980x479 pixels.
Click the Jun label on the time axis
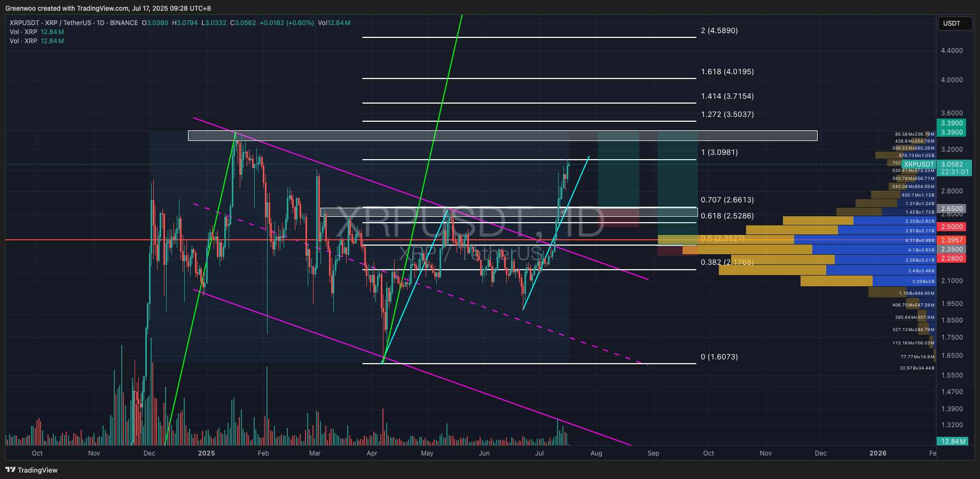(x=484, y=453)
